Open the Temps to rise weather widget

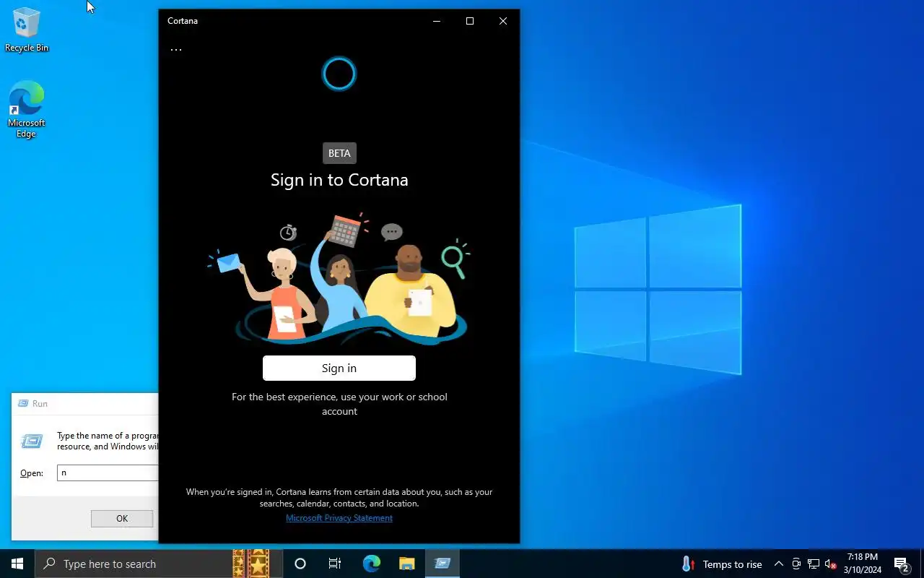(722, 564)
